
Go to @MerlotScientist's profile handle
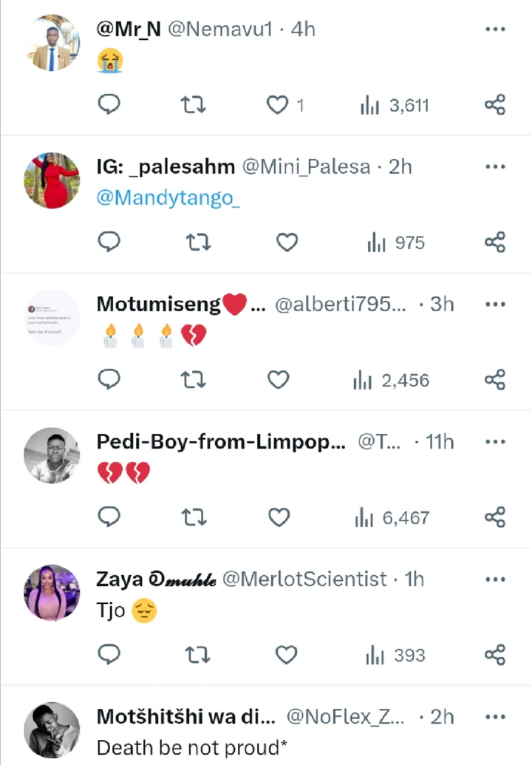point(304,579)
